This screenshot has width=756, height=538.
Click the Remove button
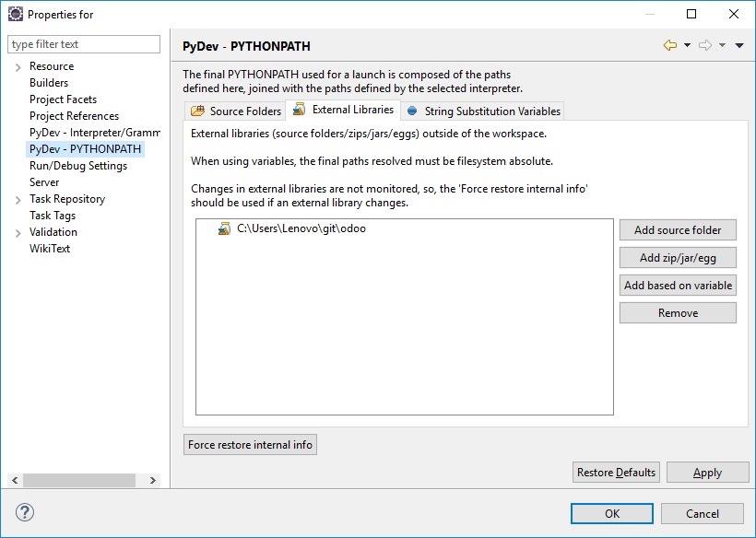[678, 313]
